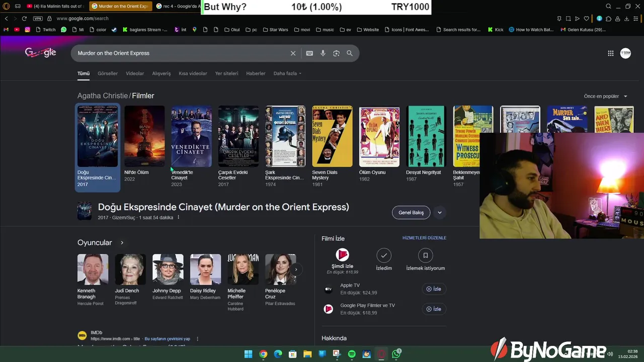Viewport: 644px width, 362px height.
Task: Show more cast with the carousel arrow
Action: tap(296, 269)
